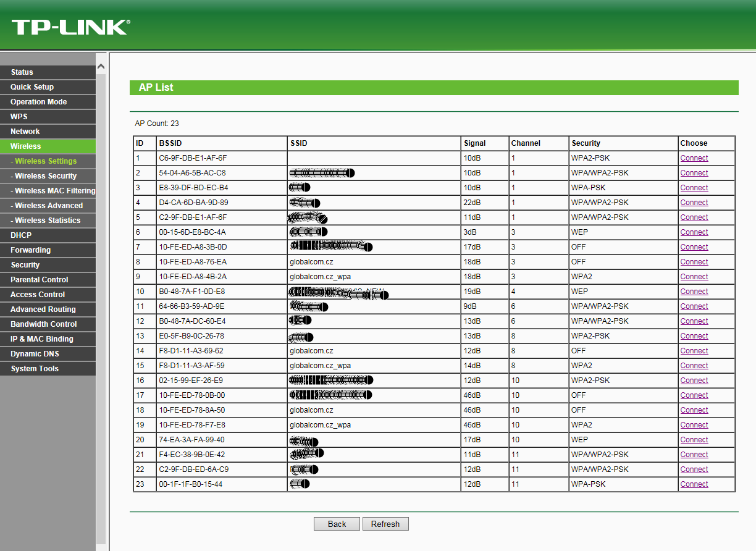Connect to AP B0-48-7A-DC-60-E4
The width and height of the screenshot is (756, 551).
694,321
